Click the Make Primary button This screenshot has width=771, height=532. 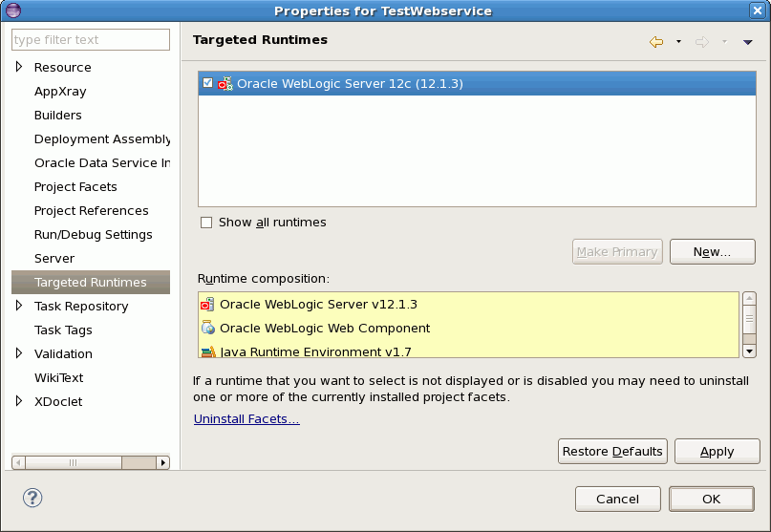pos(617,252)
